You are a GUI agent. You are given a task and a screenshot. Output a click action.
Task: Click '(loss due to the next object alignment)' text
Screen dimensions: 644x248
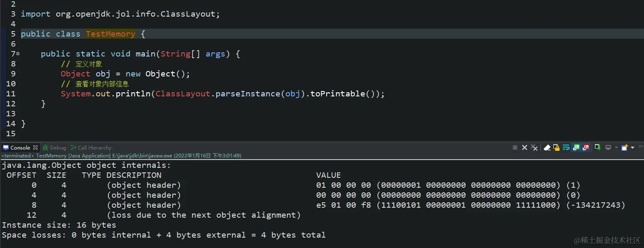tap(204, 215)
